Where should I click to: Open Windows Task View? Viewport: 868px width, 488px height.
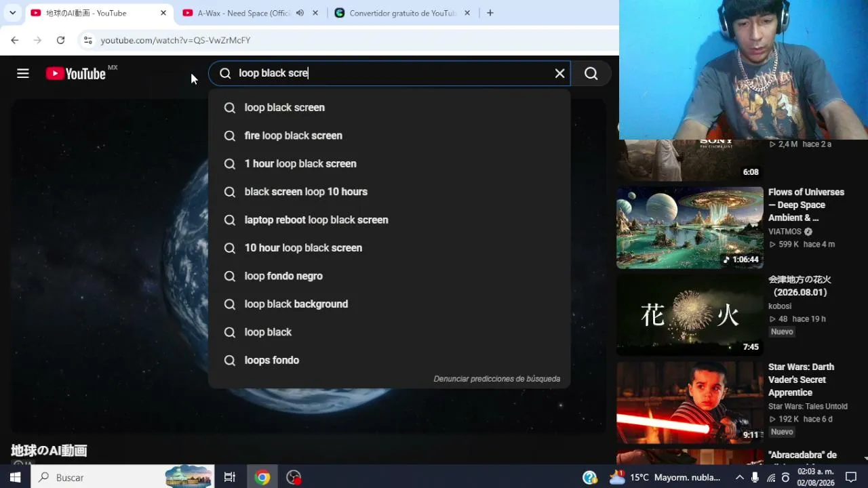[230, 477]
